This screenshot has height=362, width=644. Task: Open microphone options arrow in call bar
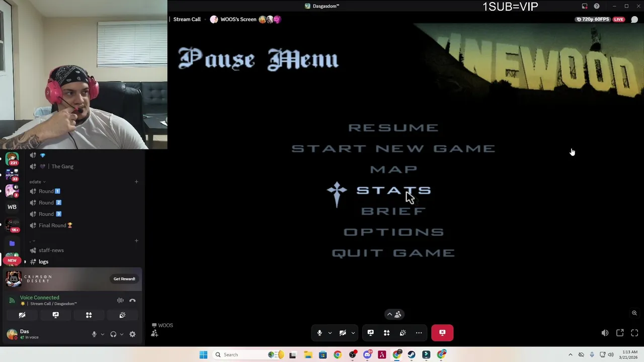(330, 333)
